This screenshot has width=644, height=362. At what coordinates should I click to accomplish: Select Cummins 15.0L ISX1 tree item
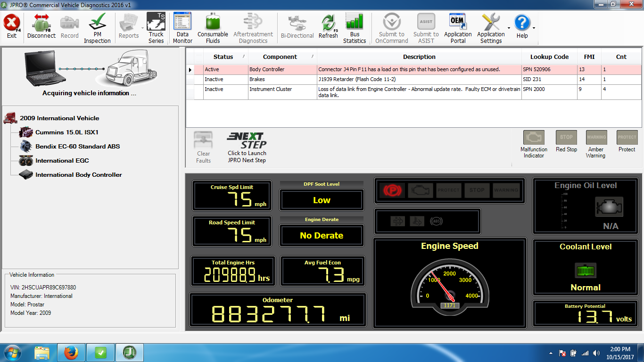tap(66, 132)
